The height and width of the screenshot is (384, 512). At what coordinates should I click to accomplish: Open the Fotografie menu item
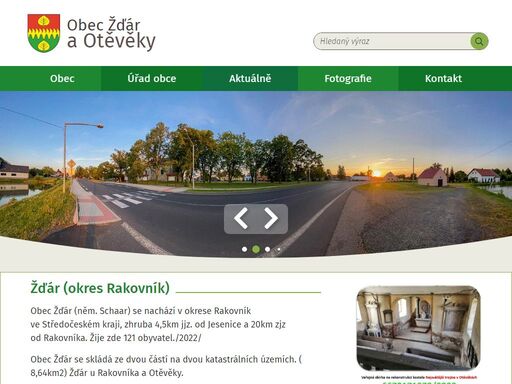(x=348, y=78)
